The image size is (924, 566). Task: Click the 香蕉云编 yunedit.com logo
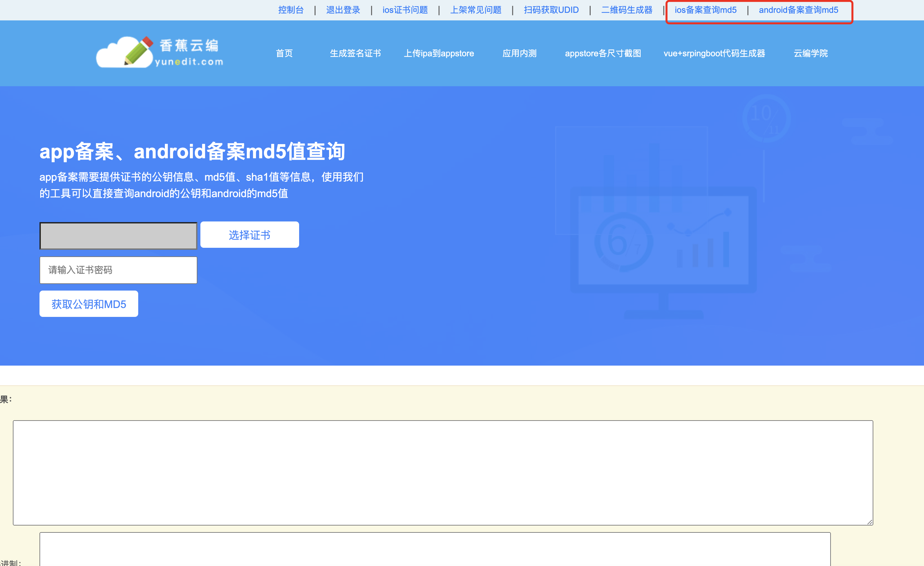click(x=160, y=53)
